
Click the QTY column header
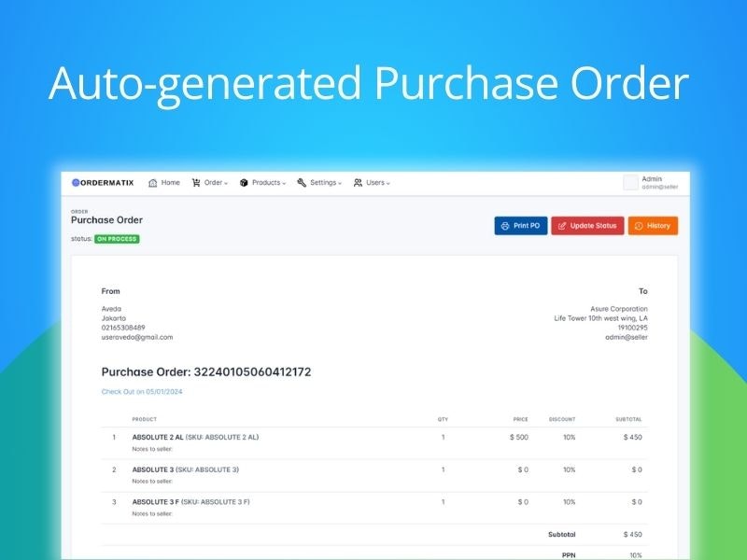coord(443,419)
